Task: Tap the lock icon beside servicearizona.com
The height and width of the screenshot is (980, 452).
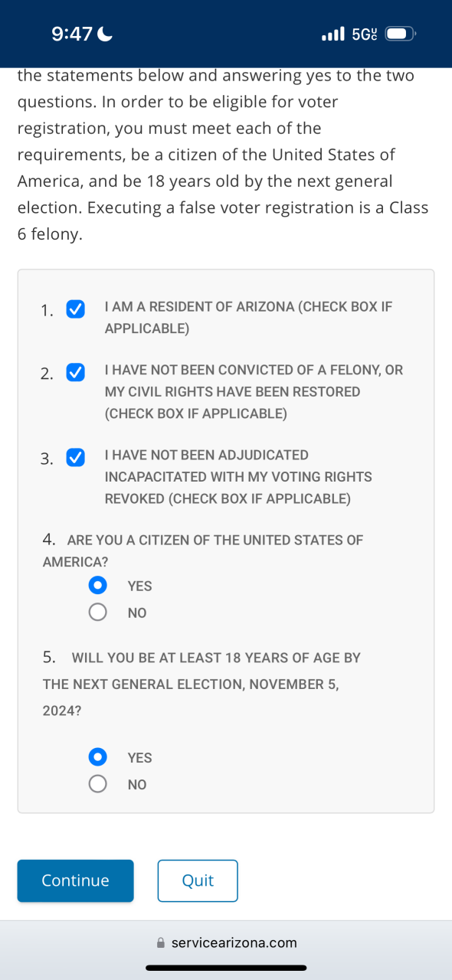Action: (160, 942)
